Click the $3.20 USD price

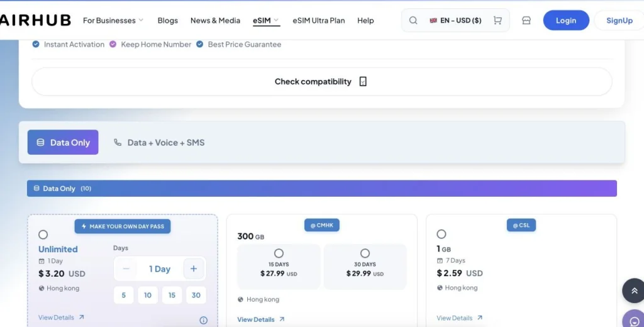click(x=62, y=274)
